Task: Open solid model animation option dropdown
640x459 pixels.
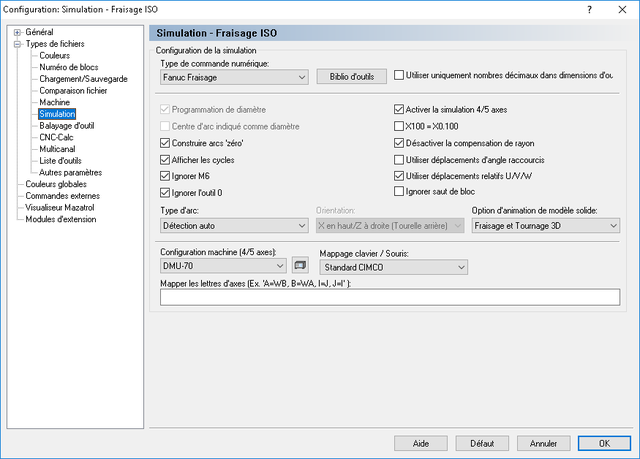Action: (546, 226)
